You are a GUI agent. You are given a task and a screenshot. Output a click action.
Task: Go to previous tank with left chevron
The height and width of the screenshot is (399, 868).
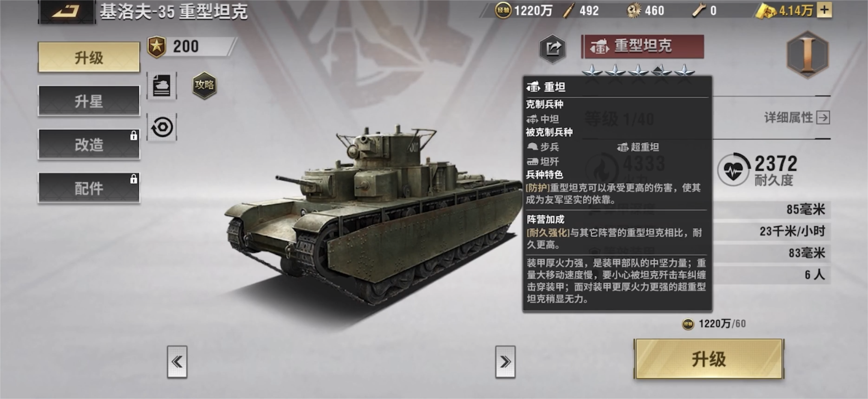pyautogui.click(x=177, y=362)
